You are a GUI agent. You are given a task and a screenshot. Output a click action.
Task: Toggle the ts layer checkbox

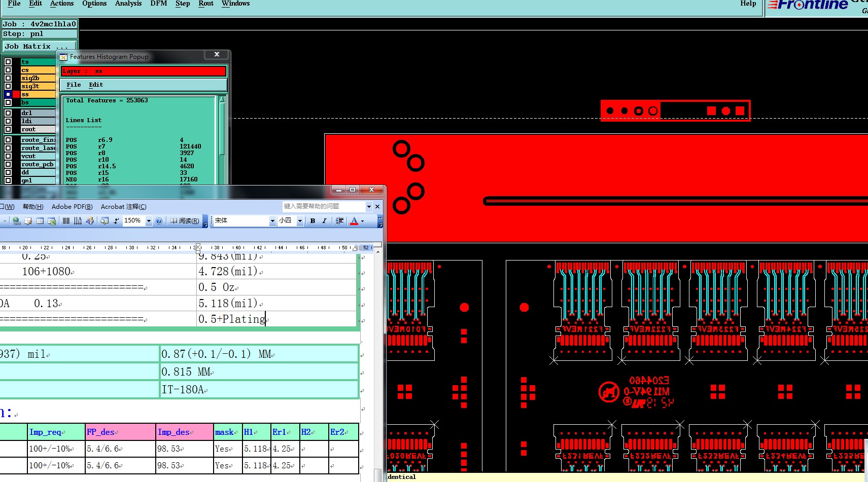pyautogui.click(x=8, y=62)
